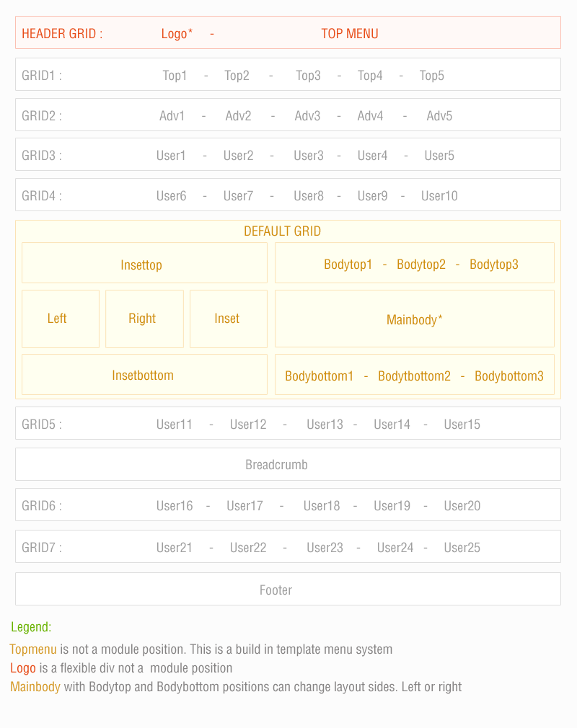The height and width of the screenshot is (728, 577).
Task: Click the orange Topmenu word in legend
Action: pyautogui.click(x=33, y=649)
